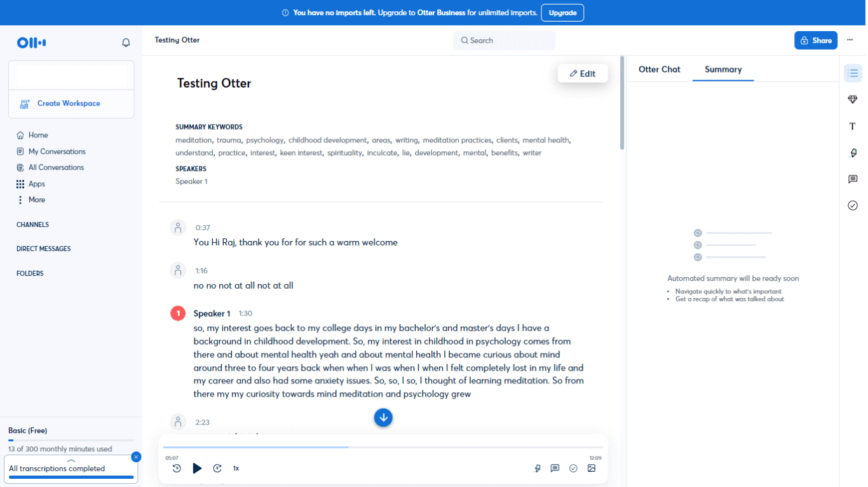Skip forward five seconds

pos(217,468)
